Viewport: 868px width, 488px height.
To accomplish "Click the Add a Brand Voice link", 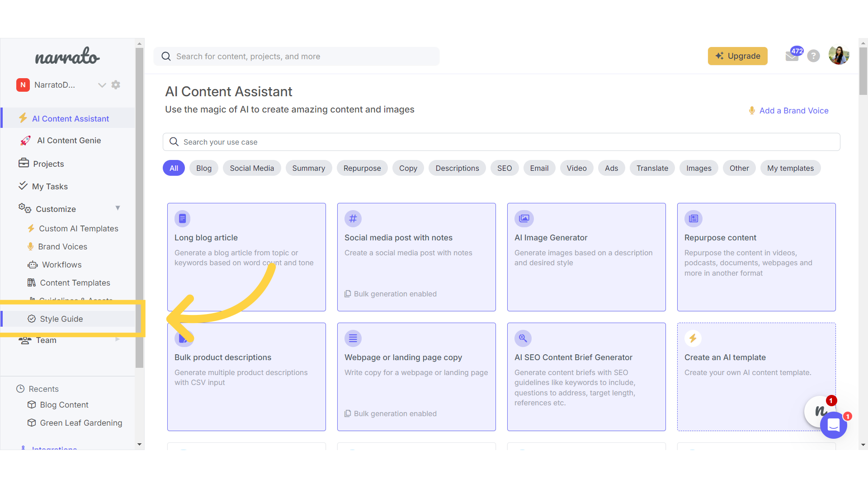I will tap(793, 111).
